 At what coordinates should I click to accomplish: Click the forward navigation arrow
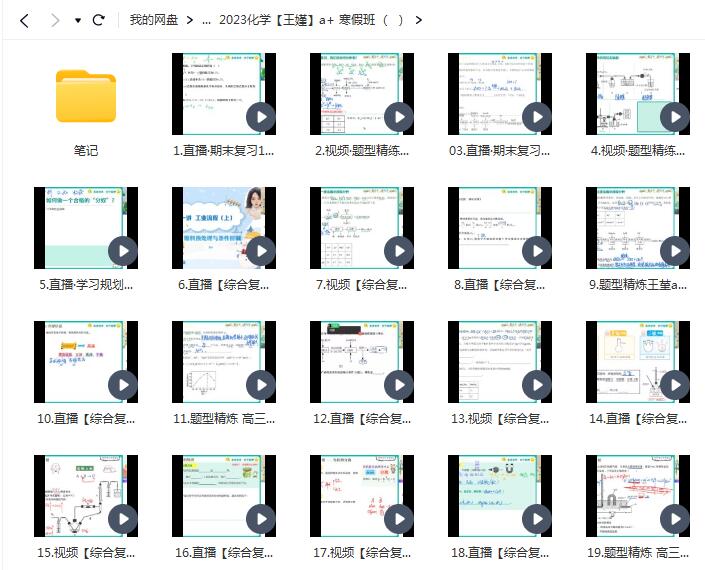pos(54,20)
